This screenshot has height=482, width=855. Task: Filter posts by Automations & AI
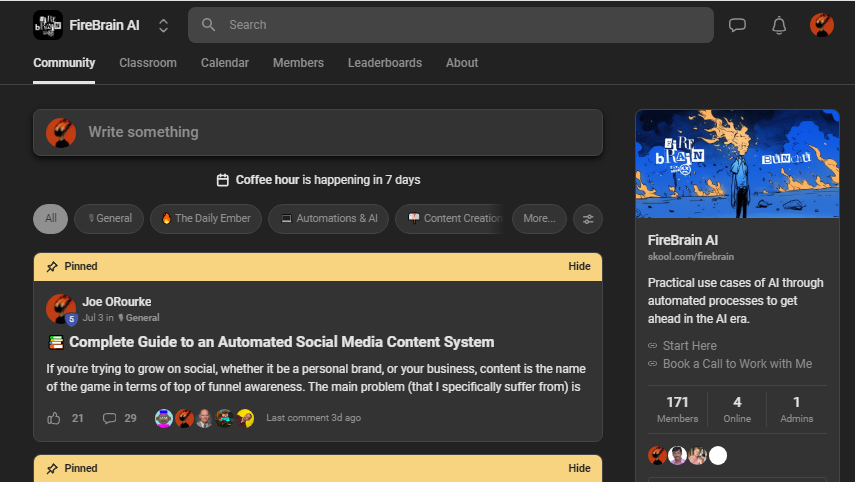click(328, 219)
